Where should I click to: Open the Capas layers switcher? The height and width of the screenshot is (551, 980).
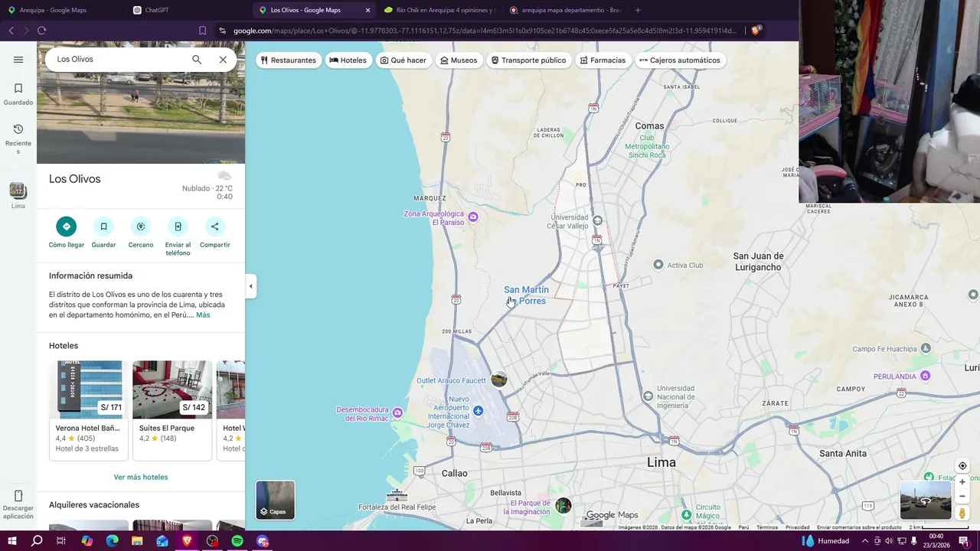click(275, 500)
